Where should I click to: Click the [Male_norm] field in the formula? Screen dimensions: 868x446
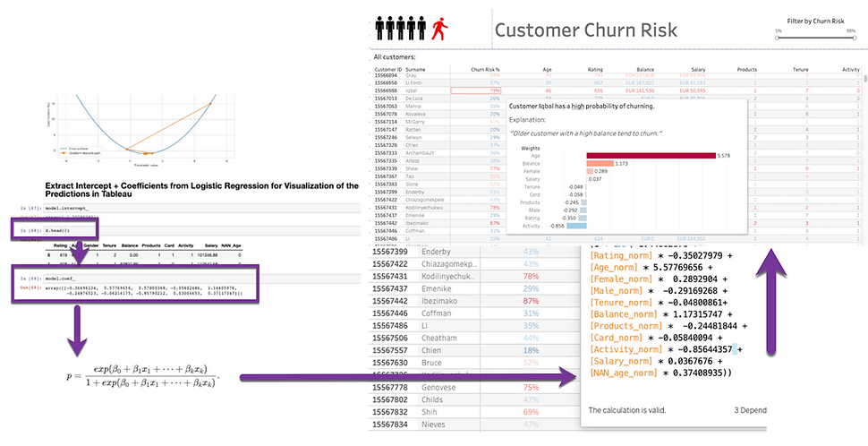pos(617,291)
